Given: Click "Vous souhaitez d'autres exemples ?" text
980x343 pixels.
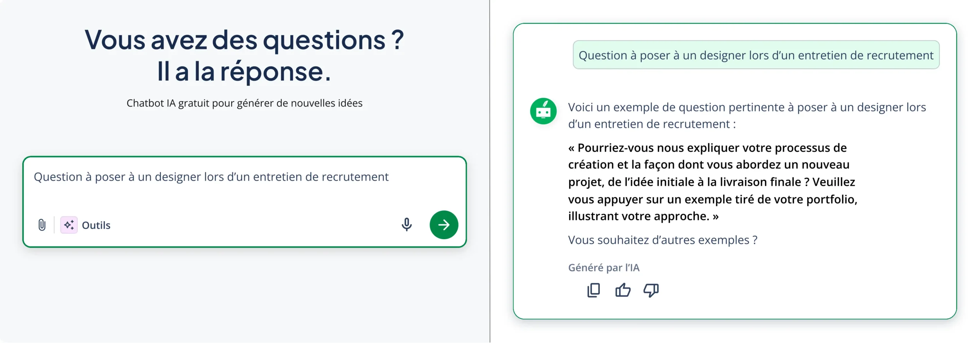Looking at the screenshot, I should click(x=662, y=240).
